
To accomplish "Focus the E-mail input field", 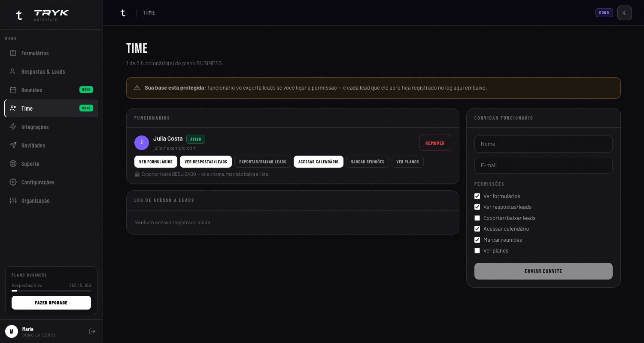I will coord(544,165).
